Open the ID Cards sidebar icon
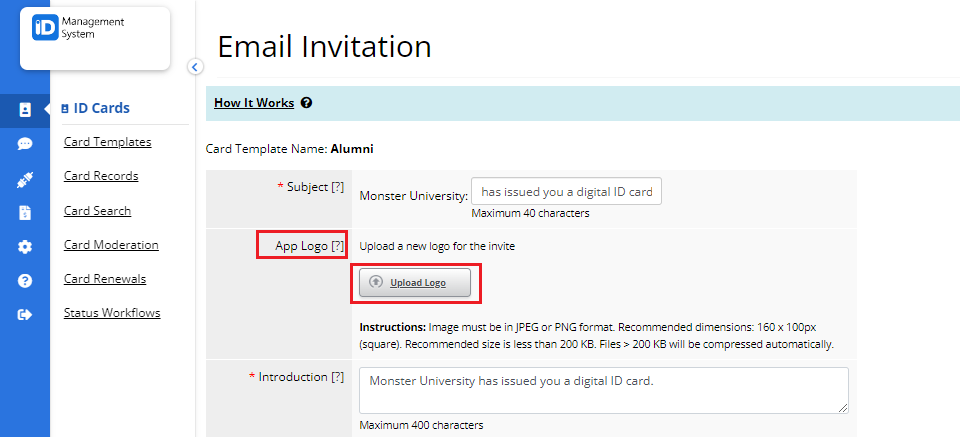Viewport: 960px width, 437px height. 24,110
